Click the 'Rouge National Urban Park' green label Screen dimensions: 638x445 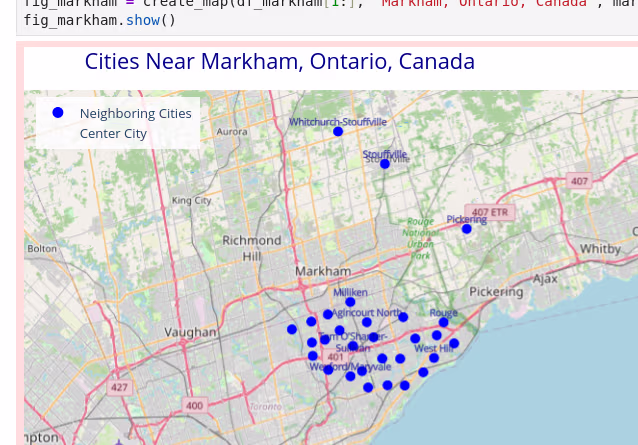pyautogui.click(x=420, y=238)
